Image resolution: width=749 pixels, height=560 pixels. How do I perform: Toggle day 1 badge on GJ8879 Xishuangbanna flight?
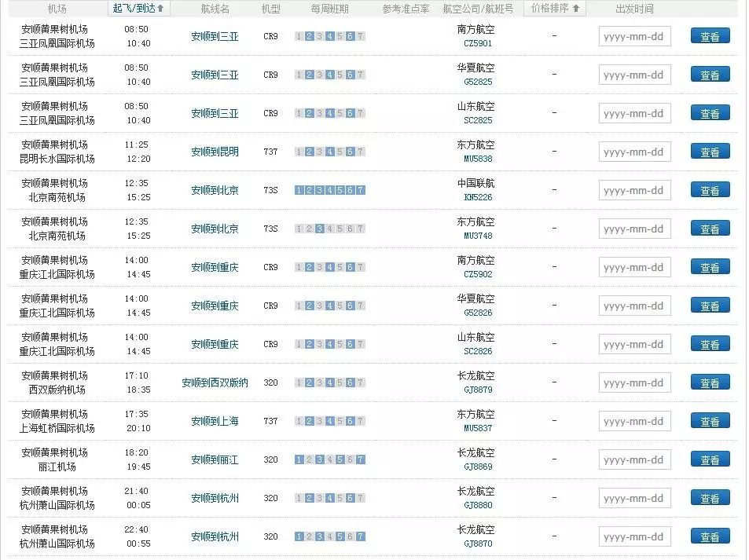point(298,382)
